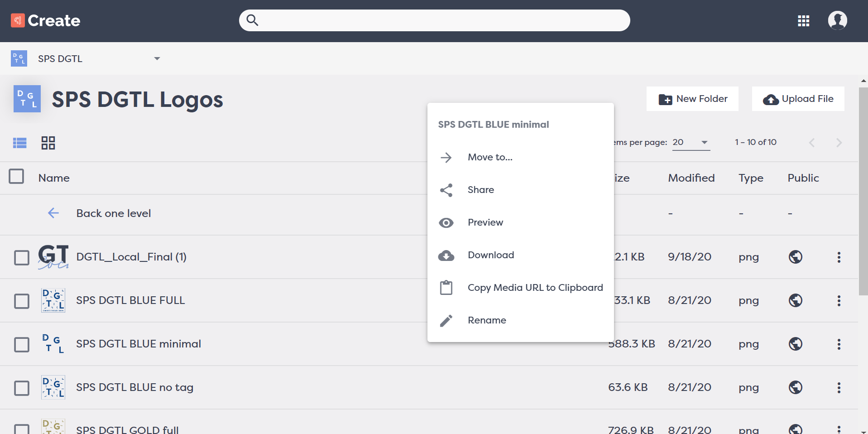Open more options for SPS DGTL BLUE no tag
868x434 pixels.
(x=839, y=388)
